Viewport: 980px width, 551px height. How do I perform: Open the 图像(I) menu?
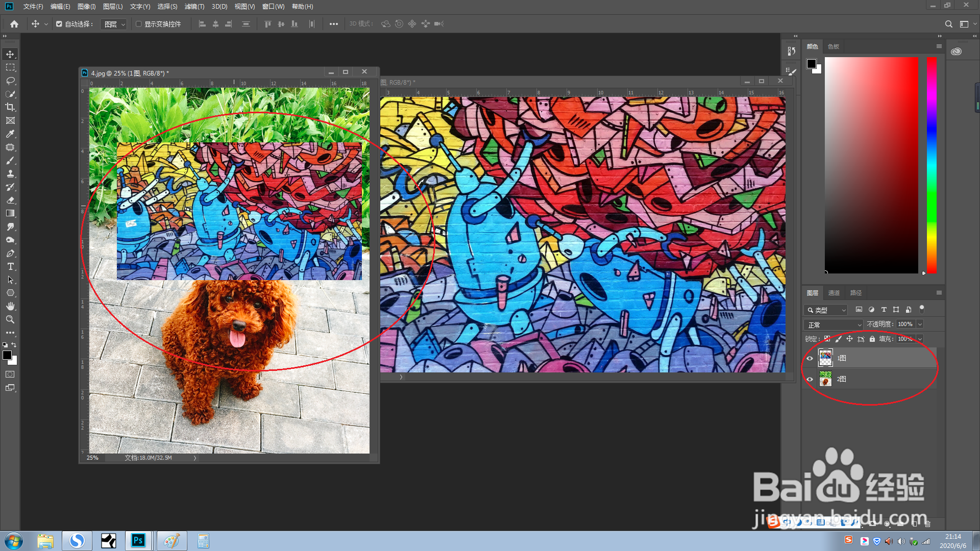click(x=86, y=7)
